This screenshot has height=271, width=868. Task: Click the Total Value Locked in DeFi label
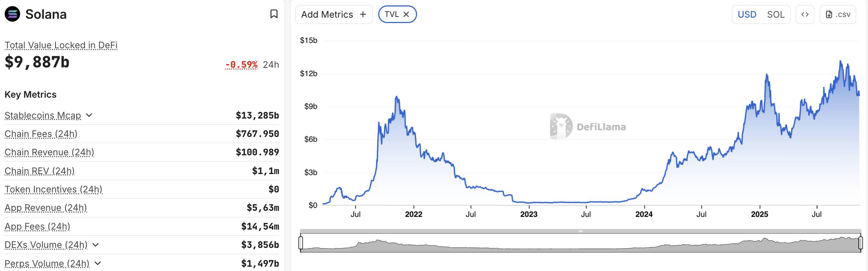(x=61, y=45)
